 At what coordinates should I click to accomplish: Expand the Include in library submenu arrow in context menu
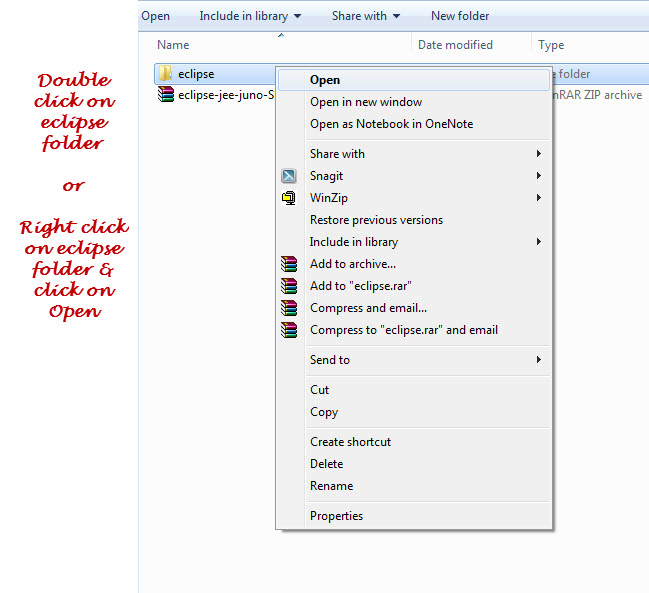[538, 241]
